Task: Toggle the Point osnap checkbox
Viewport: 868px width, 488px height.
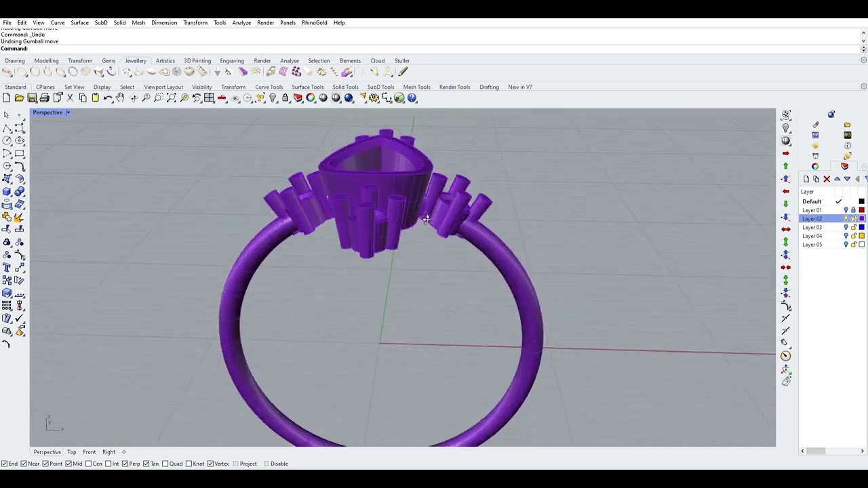Action: (45, 464)
